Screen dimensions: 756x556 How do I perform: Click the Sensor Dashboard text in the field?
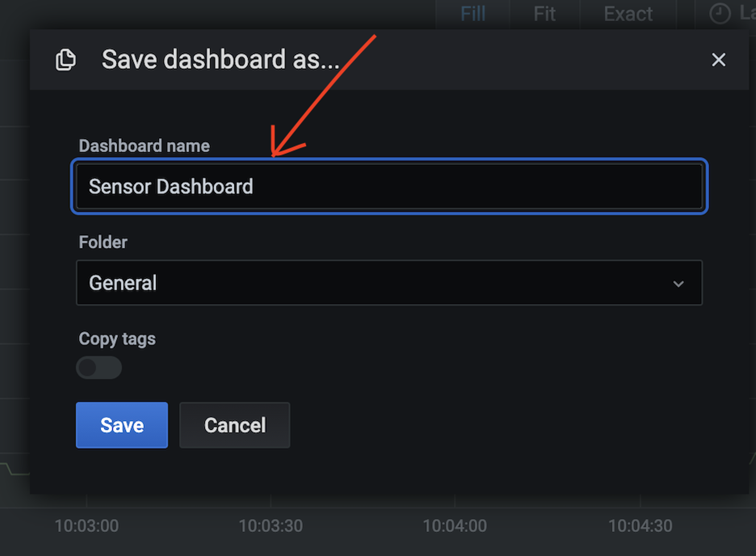click(171, 187)
